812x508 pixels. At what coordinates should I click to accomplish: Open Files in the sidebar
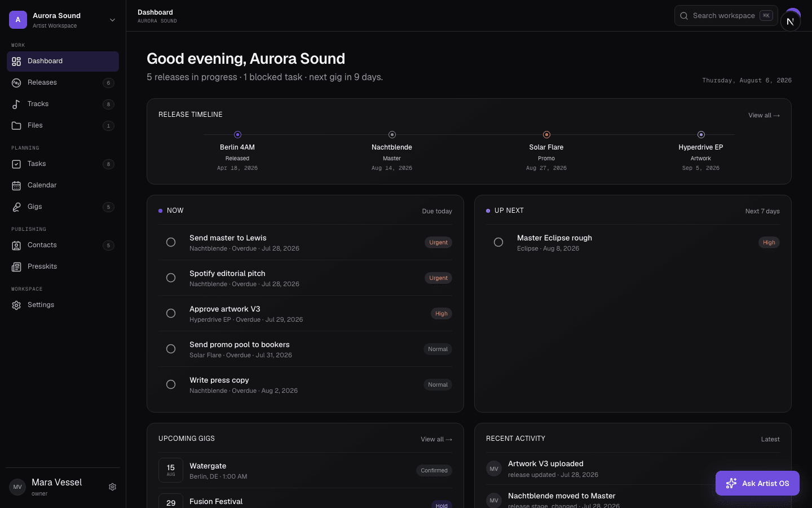pyautogui.click(x=63, y=126)
